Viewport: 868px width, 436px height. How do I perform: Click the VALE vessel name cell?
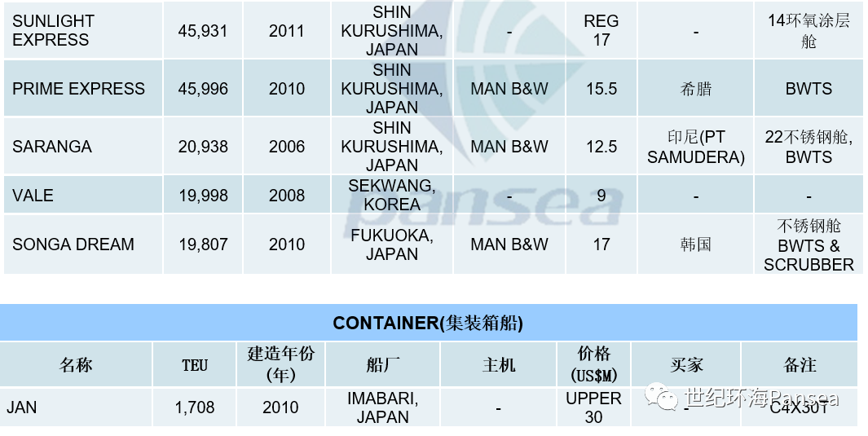click(83, 196)
